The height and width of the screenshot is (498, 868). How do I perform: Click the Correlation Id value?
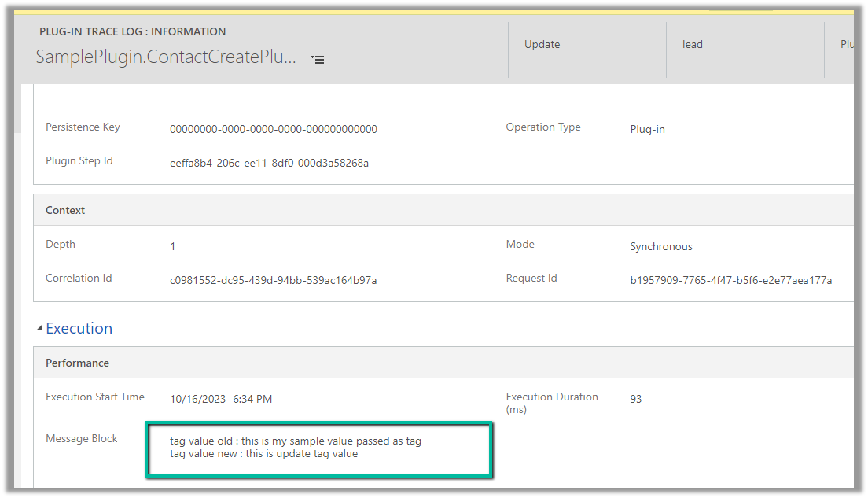pos(273,280)
